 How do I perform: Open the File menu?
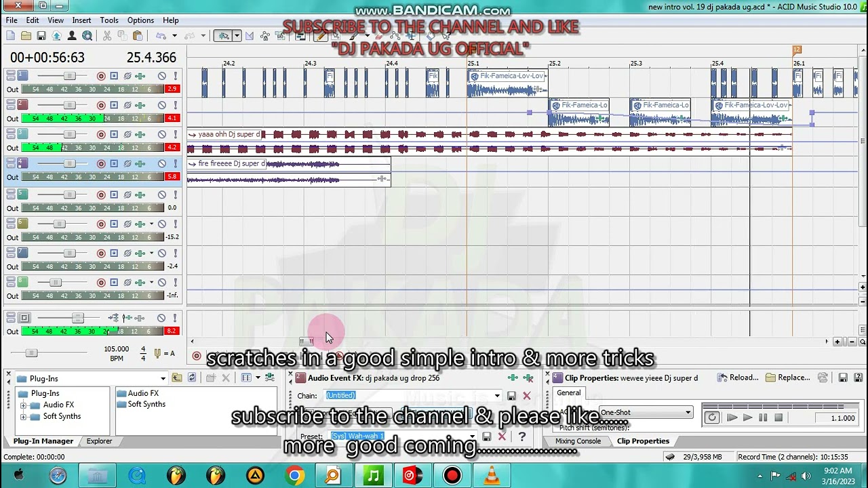pyautogui.click(x=12, y=20)
